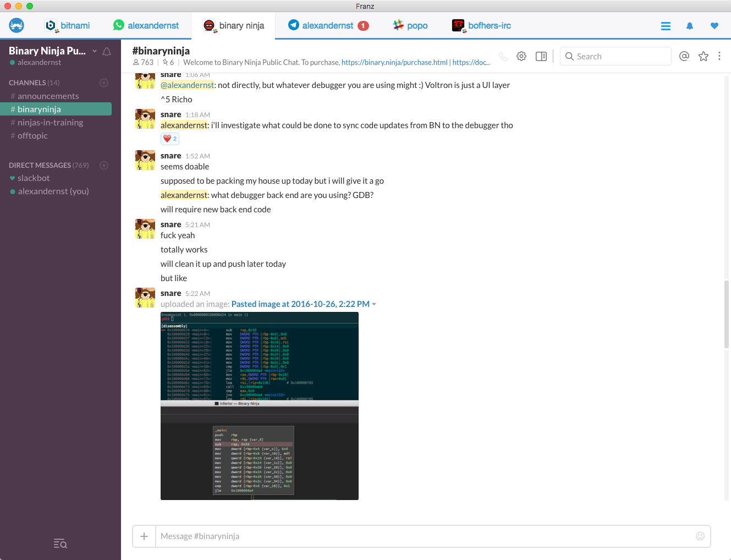
Task: Click the message pane scrollbar thumb
Action: pyautogui.click(x=727, y=314)
